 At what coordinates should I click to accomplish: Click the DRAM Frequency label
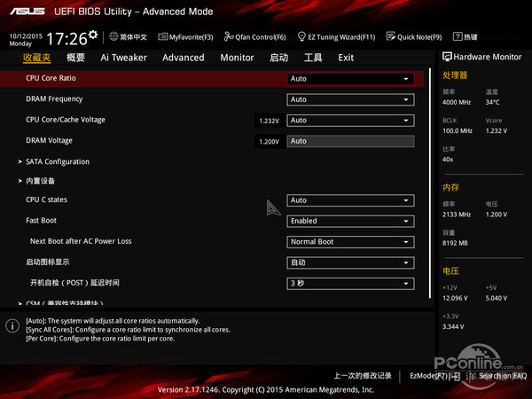[x=54, y=99]
